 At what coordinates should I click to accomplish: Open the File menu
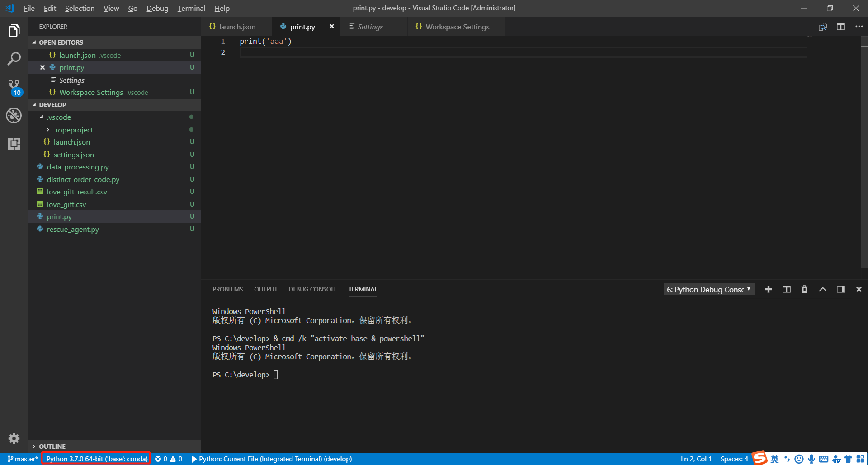tap(29, 8)
